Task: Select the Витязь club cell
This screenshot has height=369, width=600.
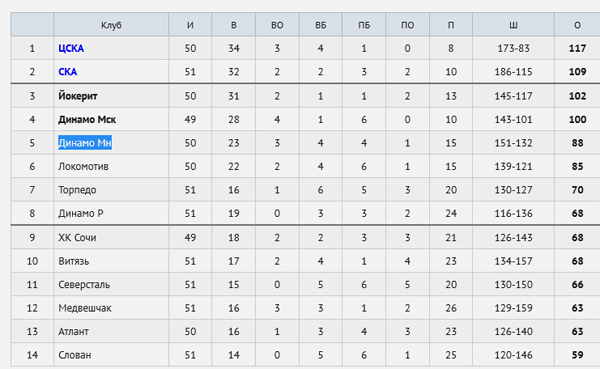Action: [x=111, y=261]
